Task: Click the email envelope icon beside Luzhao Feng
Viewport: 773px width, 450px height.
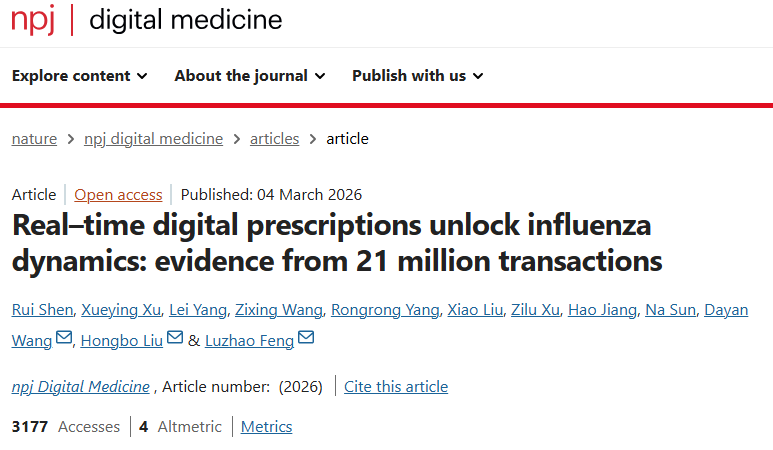Action: (306, 339)
